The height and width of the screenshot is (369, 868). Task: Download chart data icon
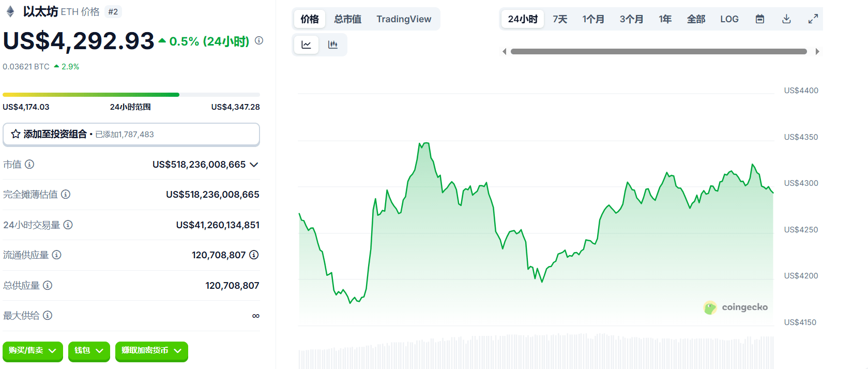coord(786,19)
